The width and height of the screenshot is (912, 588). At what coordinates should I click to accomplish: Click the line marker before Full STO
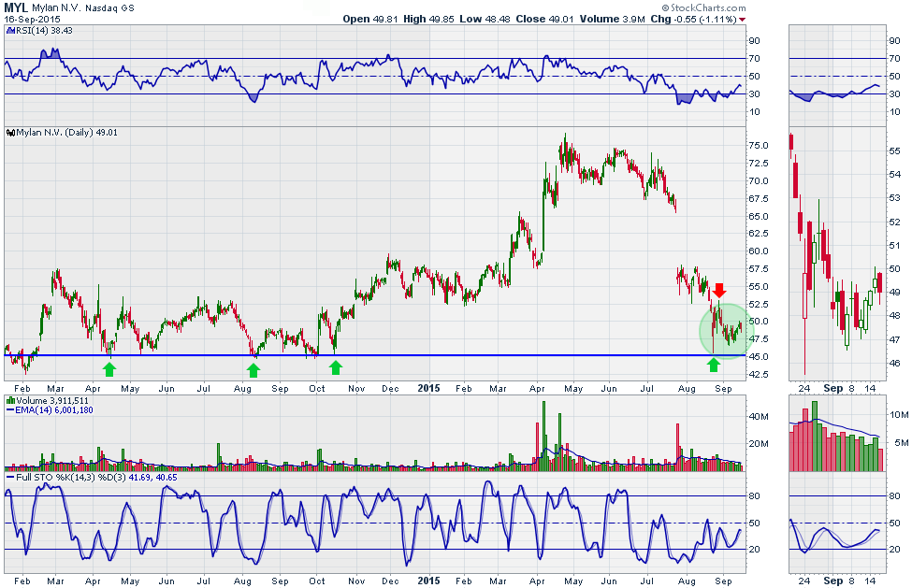pos(10,478)
